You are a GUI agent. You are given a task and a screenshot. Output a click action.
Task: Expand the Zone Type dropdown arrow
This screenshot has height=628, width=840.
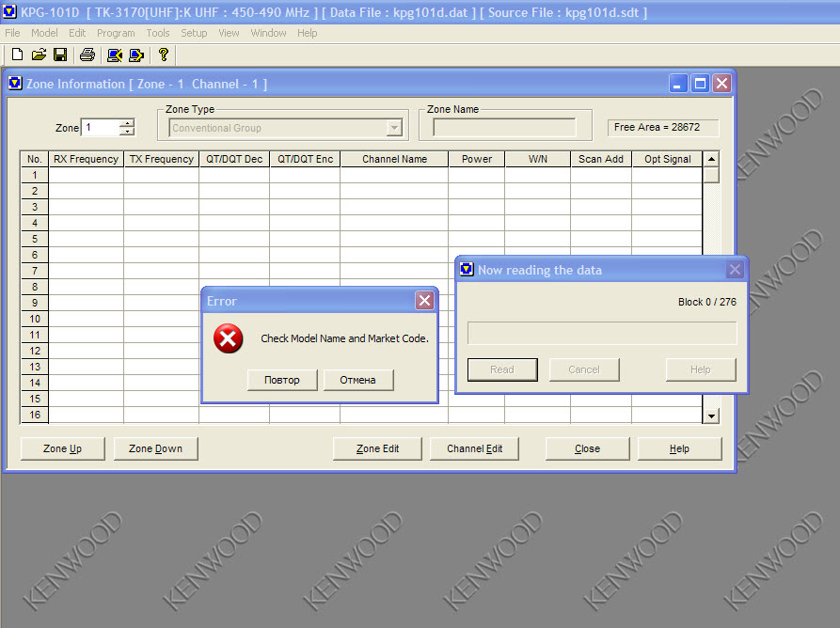point(394,128)
